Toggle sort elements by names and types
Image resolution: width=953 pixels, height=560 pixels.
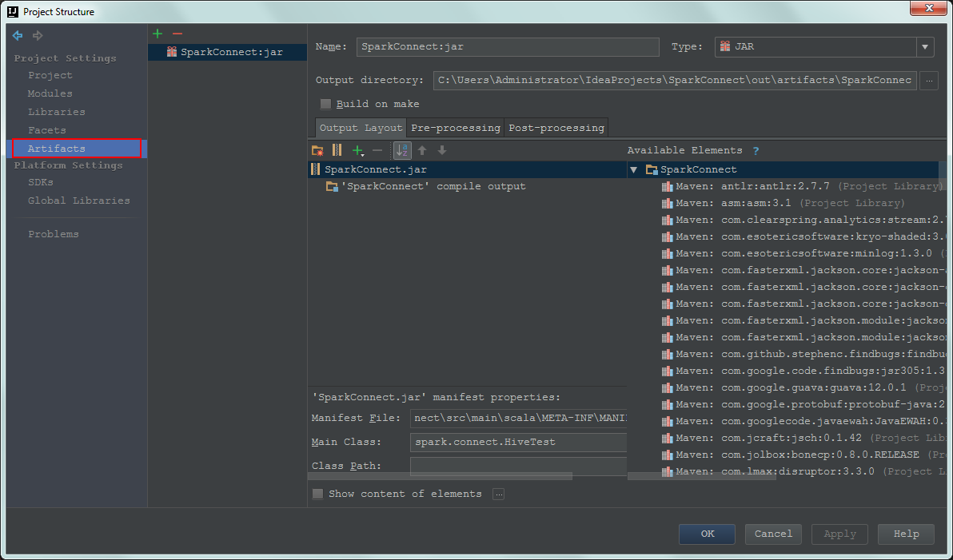(x=402, y=151)
